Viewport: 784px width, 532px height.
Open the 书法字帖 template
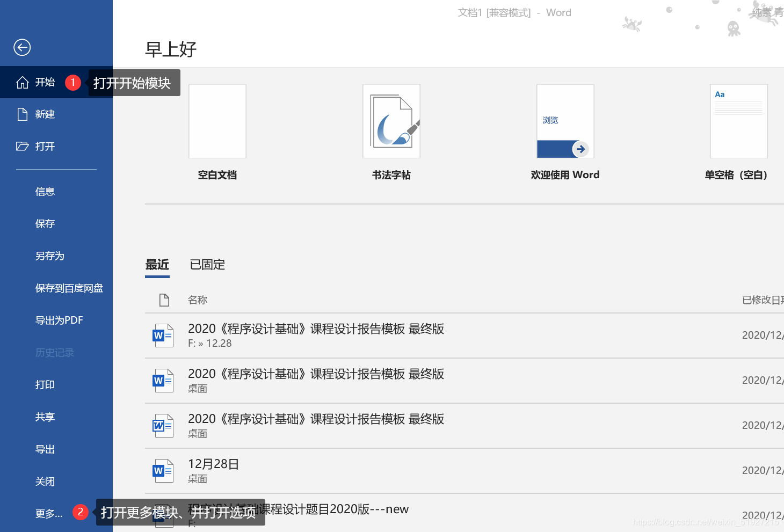click(391, 121)
